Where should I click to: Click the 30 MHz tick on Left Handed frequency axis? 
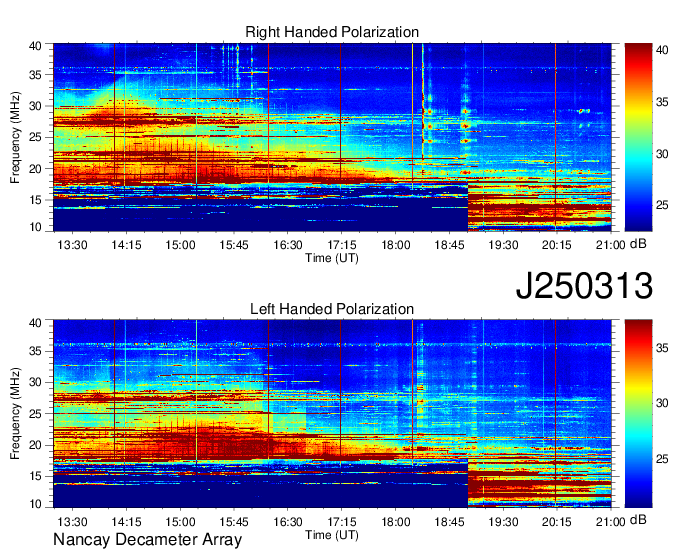[35, 382]
